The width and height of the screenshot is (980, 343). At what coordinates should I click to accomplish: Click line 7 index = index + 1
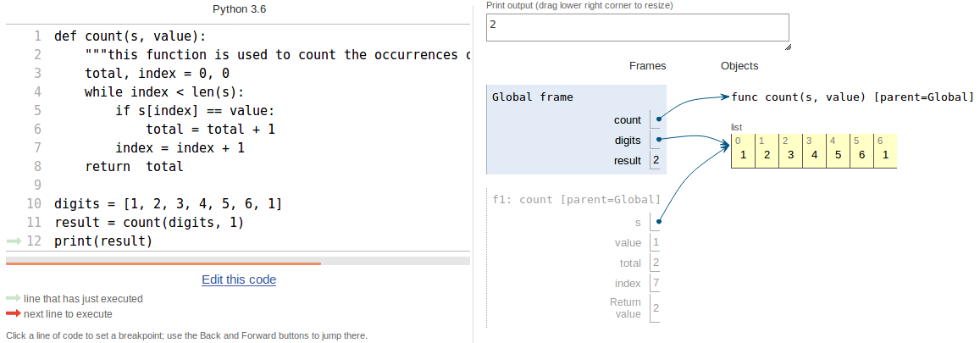180,148
